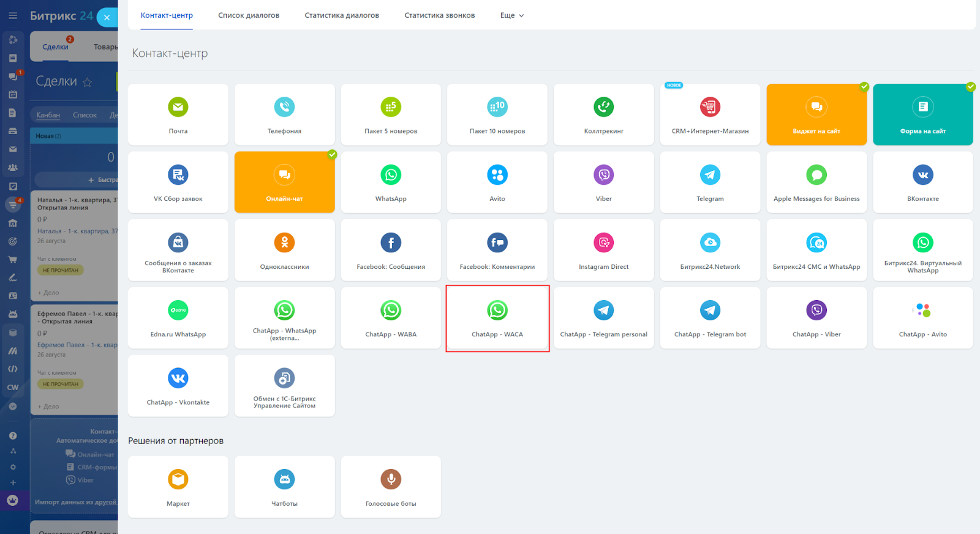
Task: Open Обмен с 1С-Битрикс Управление Сайтом tile
Action: (284, 386)
